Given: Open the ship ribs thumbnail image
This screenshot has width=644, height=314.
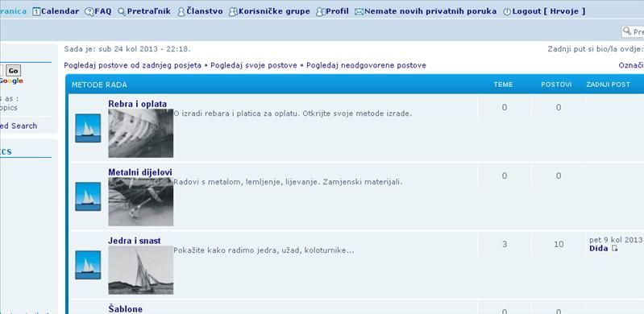Looking at the screenshot, I should [x=141, y=133].
